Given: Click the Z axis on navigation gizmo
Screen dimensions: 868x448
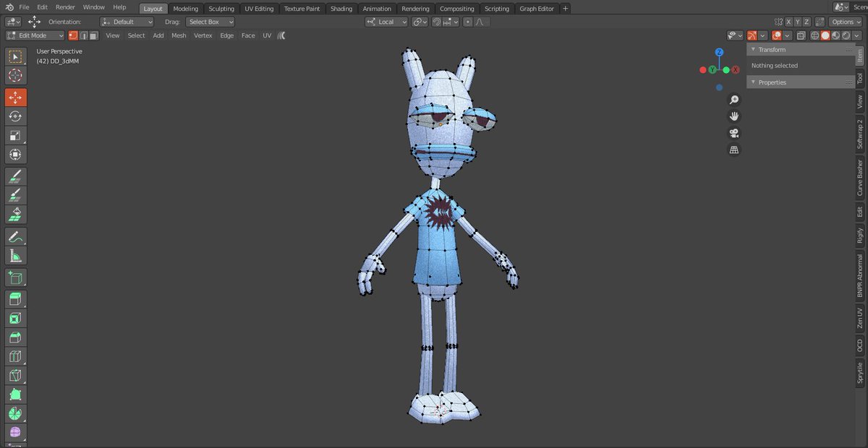Looking at the screenshot, I should [719, 52].
